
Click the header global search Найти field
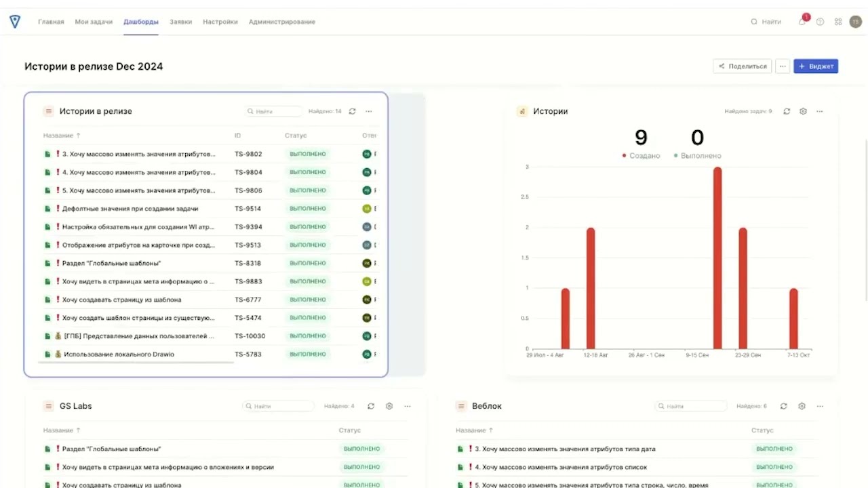(x=766, y=22)
